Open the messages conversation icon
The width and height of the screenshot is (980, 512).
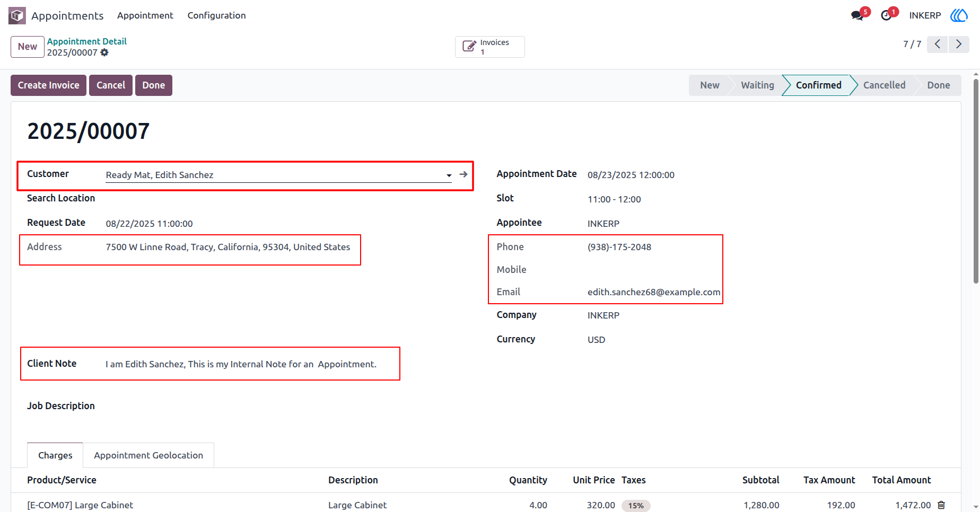coord(857,15)
